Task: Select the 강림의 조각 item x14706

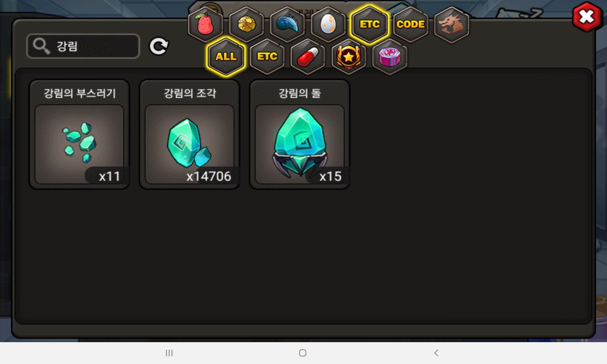Action: coord(190,134)
